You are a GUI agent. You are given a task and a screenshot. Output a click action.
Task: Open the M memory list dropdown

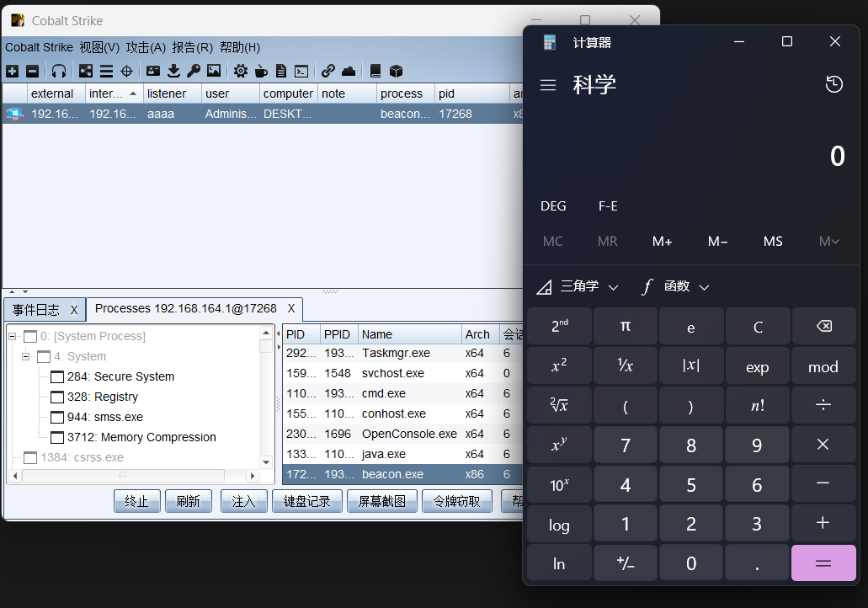pyautogui.click(x=828, y=242)
